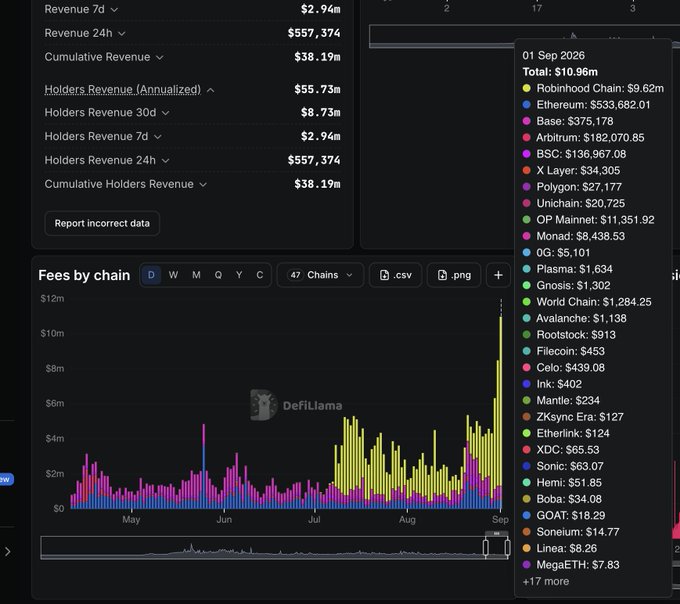Click the plus add button beside .png
The width and height of the screenshot is (680, 604).
(x=498, y=275)
